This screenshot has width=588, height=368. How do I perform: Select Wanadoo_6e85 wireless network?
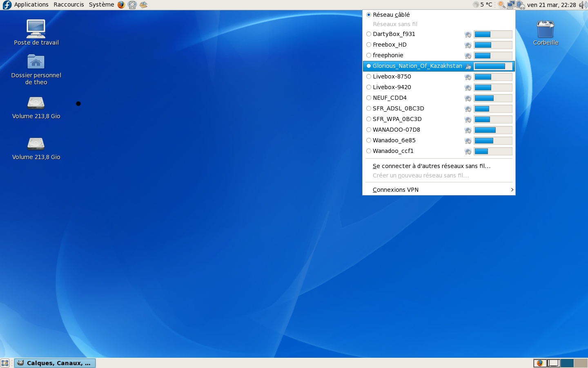point(439,140)
